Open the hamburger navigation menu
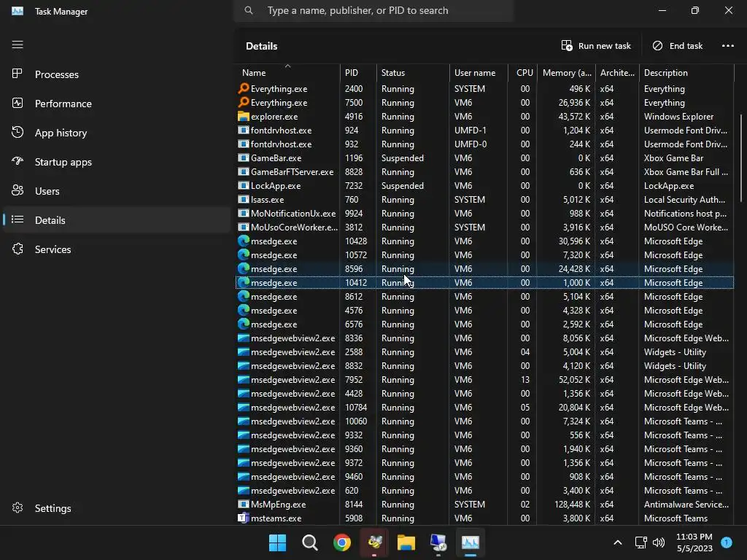Screen dimensions: 747x560 coord(18,44)
